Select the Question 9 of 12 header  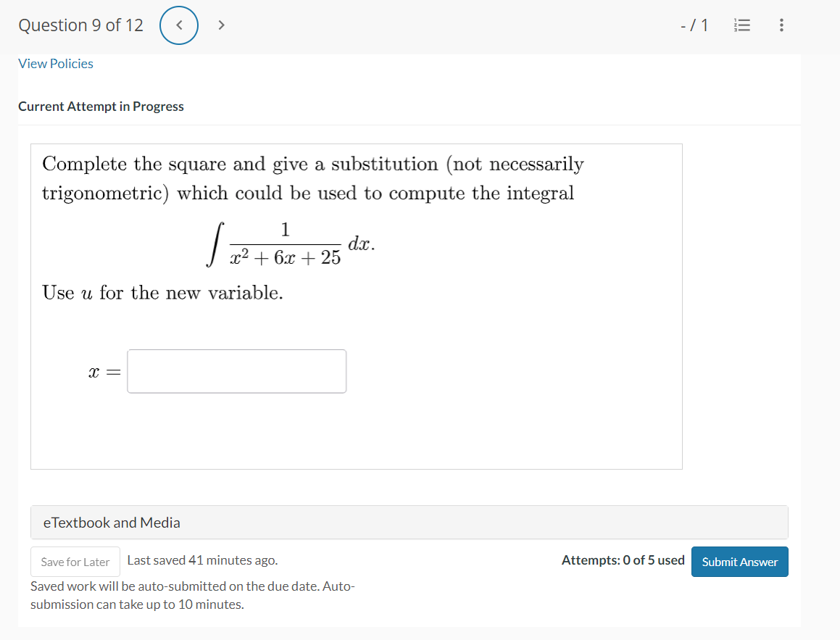[x=80, y=25]
